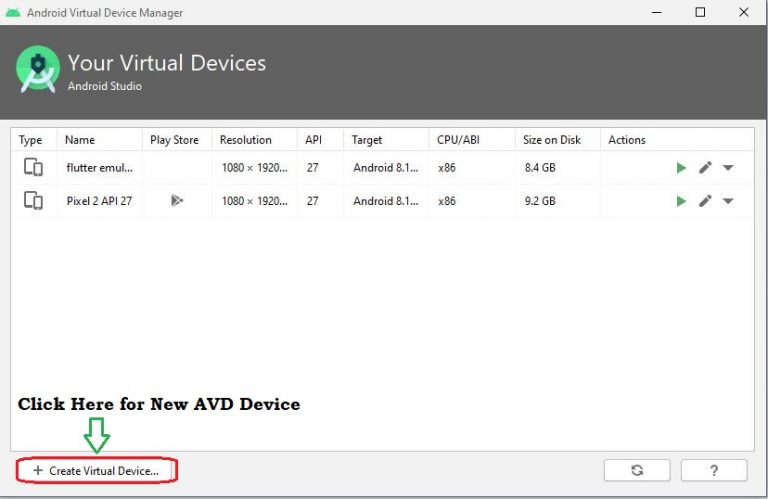Select the Pixel 2 API 27 row
The width and height of the screenshot is (768, 499).
click(x=99, y=201)
